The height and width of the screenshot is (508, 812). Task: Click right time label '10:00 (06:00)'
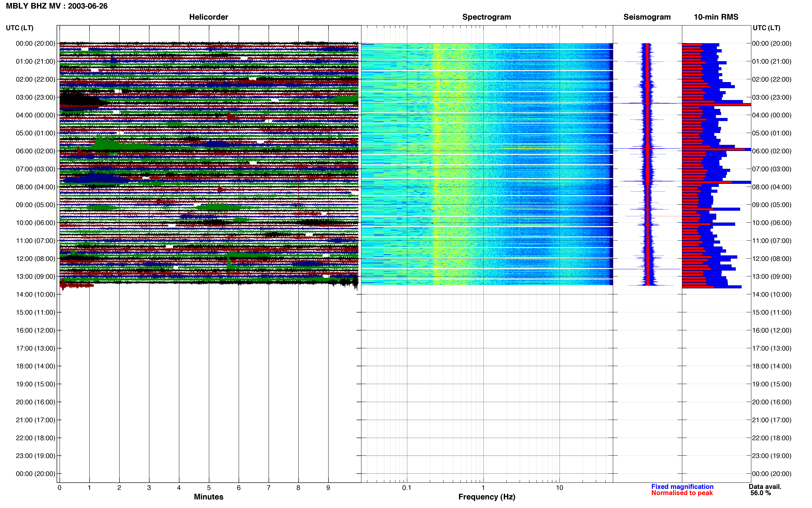click(x=772, y=223)
